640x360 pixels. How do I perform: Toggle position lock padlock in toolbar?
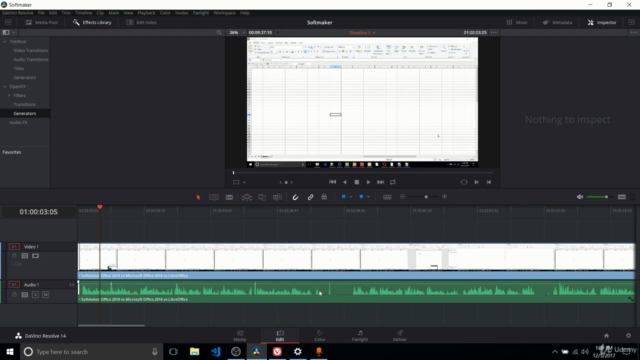[324, 197]
